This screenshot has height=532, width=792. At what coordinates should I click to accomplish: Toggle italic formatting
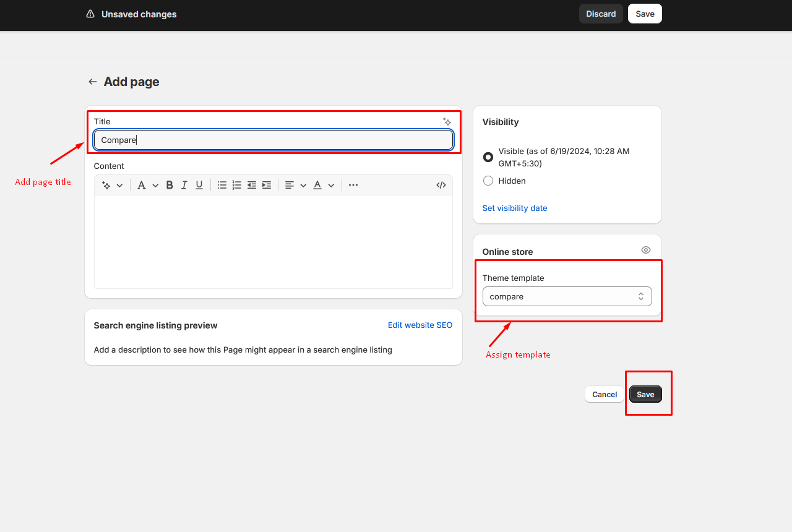coord(184,185)
